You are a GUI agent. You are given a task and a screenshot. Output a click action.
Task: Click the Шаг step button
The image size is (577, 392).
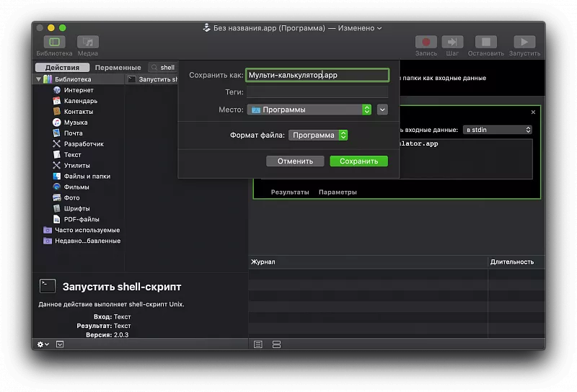point(452,43)
